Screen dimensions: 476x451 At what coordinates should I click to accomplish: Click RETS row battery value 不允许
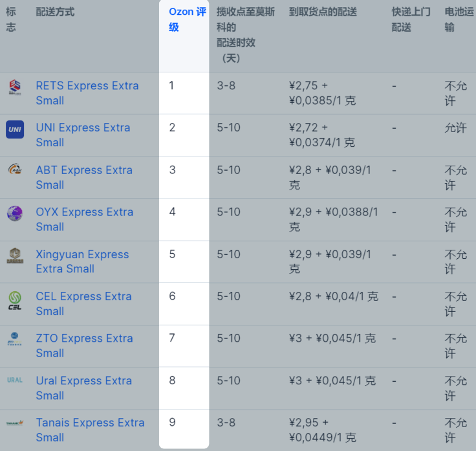tap(456, 93)
